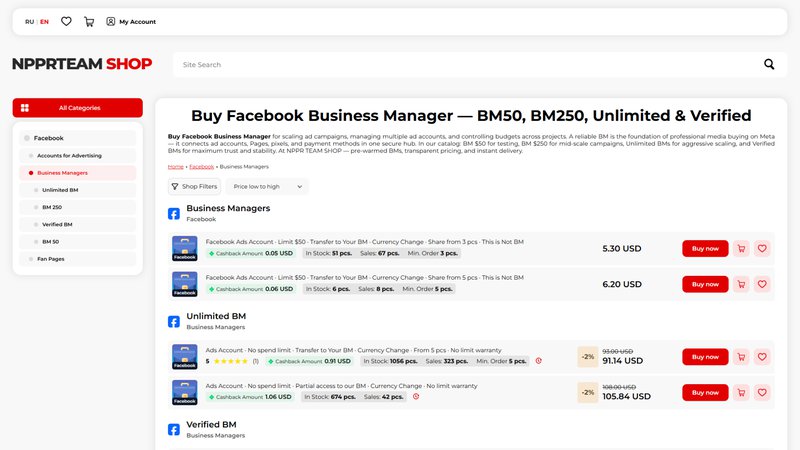This screenshot has height=450, width=800.
Task: Open the wishlist heart icon in top bar
Action: [x=66, y=21]
